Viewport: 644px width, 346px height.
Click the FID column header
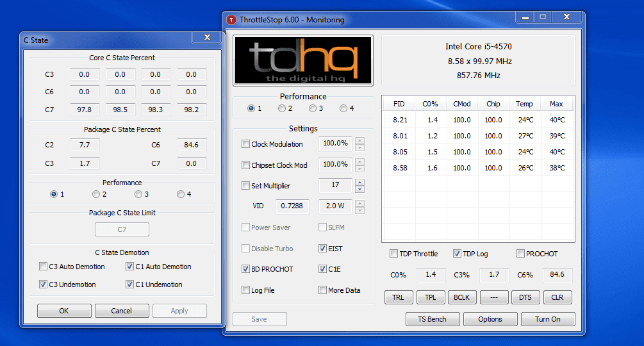tap(399, 104)
